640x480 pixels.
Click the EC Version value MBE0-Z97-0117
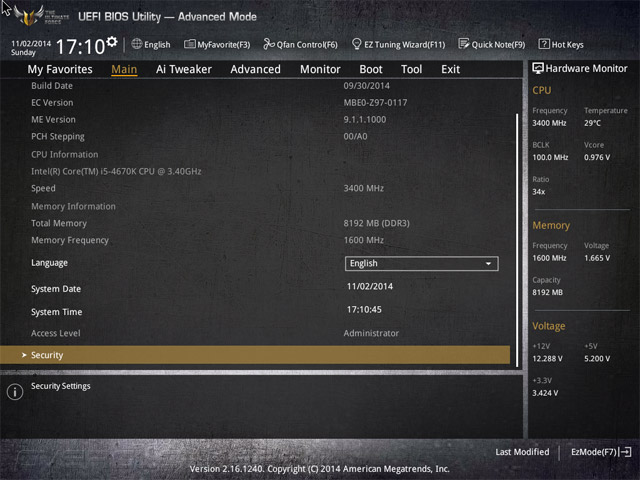click(375, 103)
